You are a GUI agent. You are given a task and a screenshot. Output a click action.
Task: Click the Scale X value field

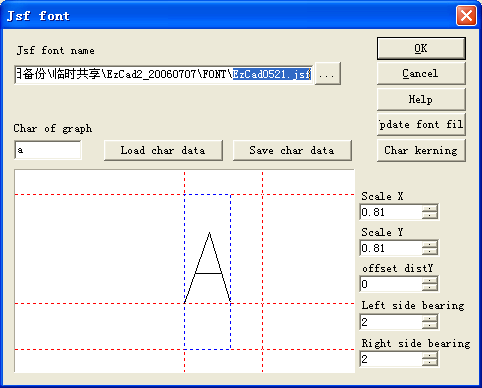tap(391, 212)
